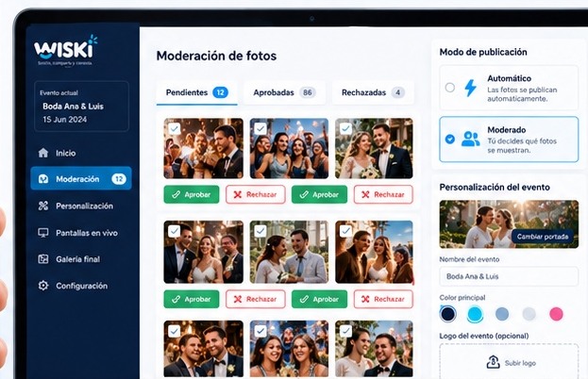This screenshot has height=379, width=588.
Task: Choose the cyan color swatch
Action: coord(475,314)
